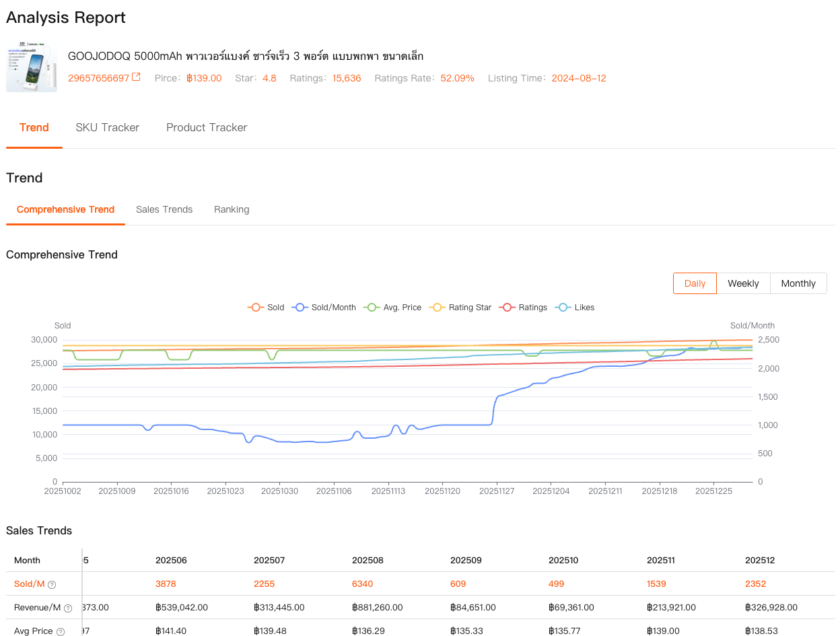Click the help icon next to Revenue/M

point(68,608)
